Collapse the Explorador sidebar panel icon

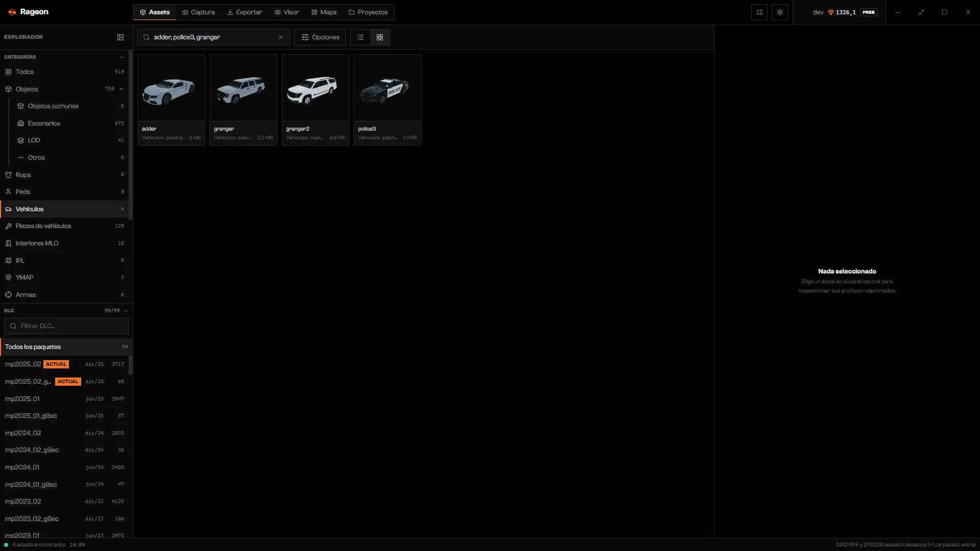pyautogui.click(x=120, y=37)
